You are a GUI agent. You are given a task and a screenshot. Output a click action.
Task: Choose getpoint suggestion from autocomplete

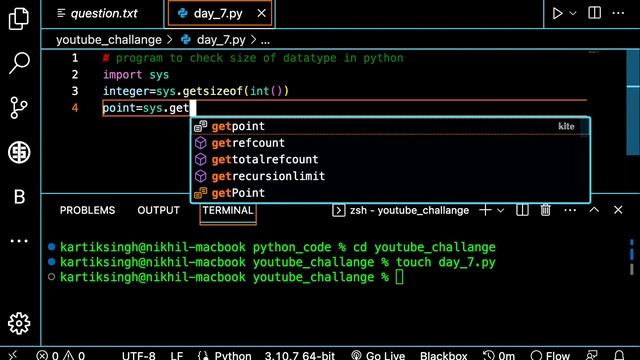tap(390, 126)
